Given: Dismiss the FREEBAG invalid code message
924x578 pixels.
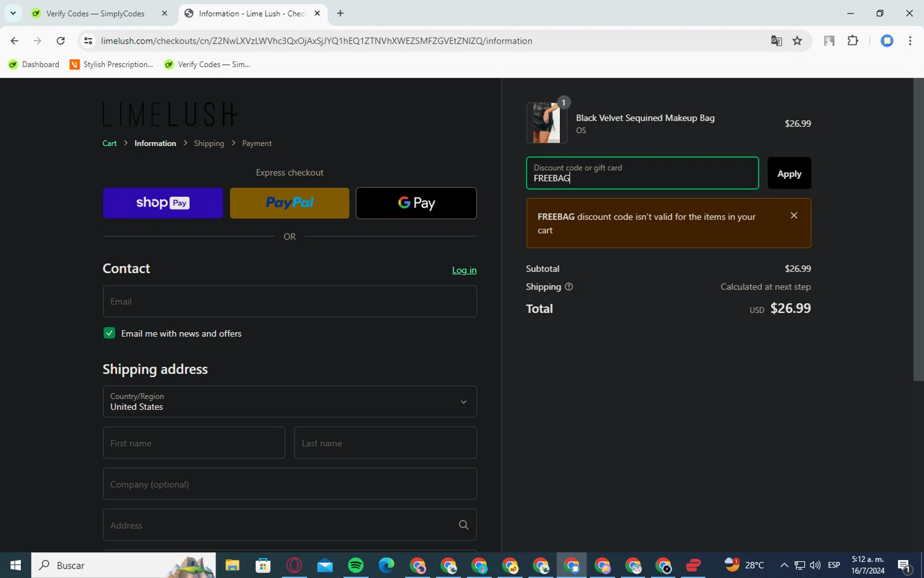Looking at the screenshot, I should coord(794,215).
